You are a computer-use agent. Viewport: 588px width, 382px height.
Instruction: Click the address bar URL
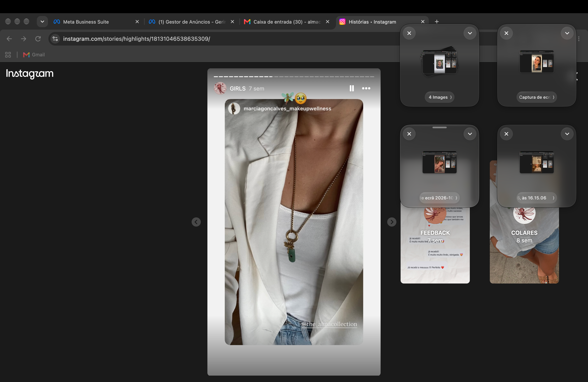click(137, 39)
